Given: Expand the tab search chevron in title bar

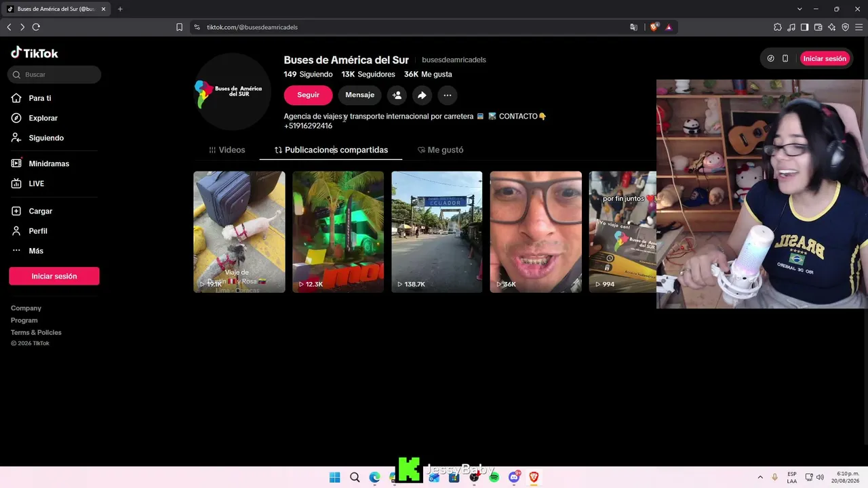Looking at the screenshot, I should [800, 9].
